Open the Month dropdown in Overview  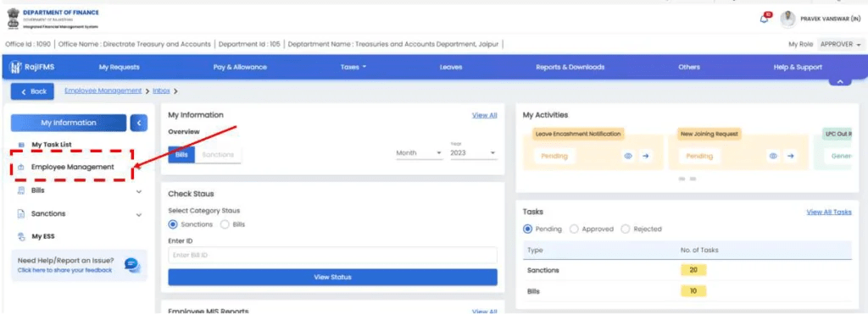[419, 153]
